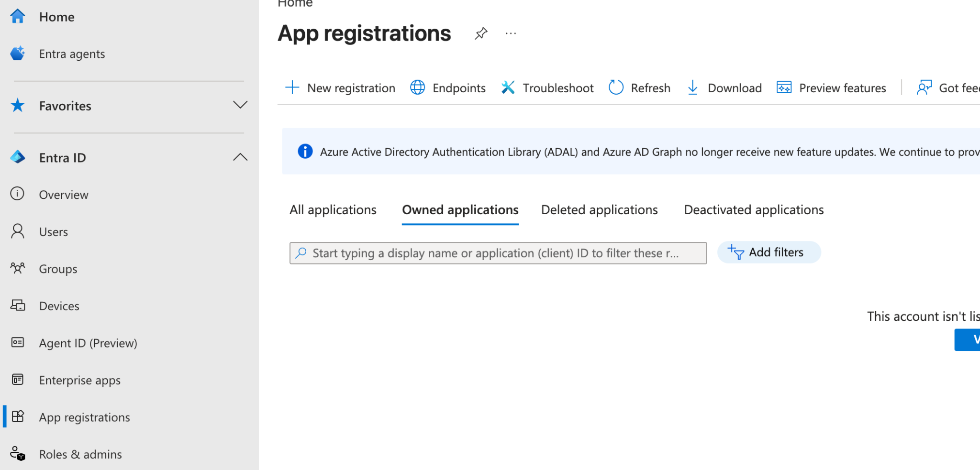Click the magnifier icon in search box
This screenshot has height=470, width=980.
pos(301,252)
